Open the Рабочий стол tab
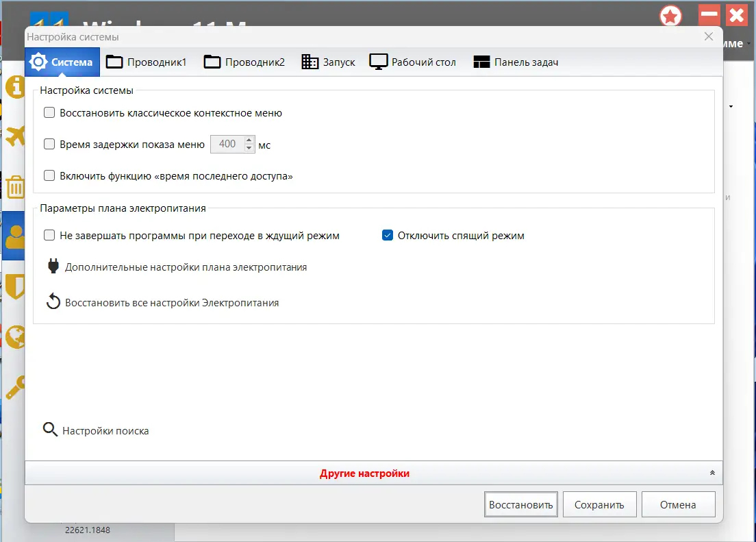This screenshot has width=756, height=542. click(x=413, y=62)
